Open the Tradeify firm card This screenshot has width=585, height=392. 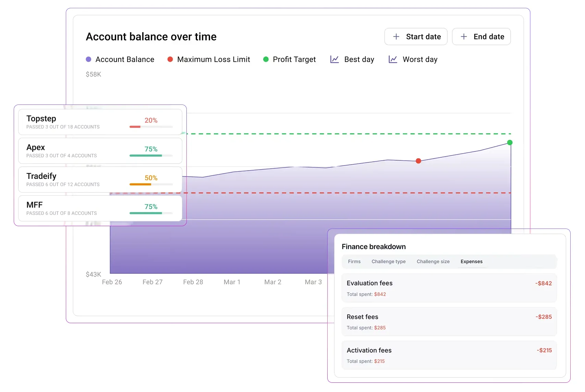coord(100,180)
